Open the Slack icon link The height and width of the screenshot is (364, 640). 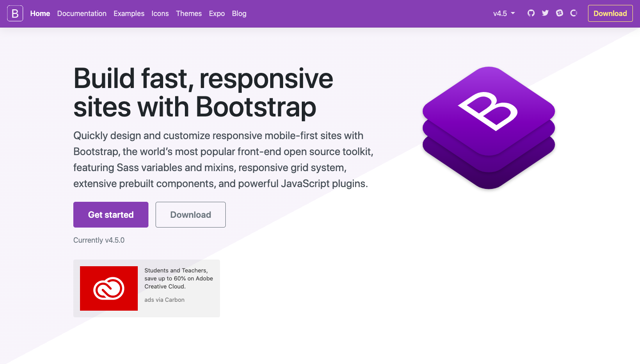[560, 13]
